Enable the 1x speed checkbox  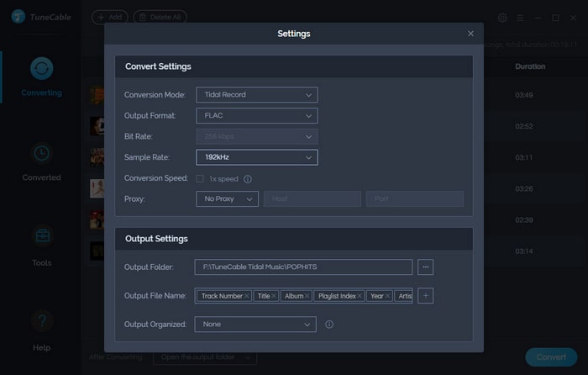point(200,179)
